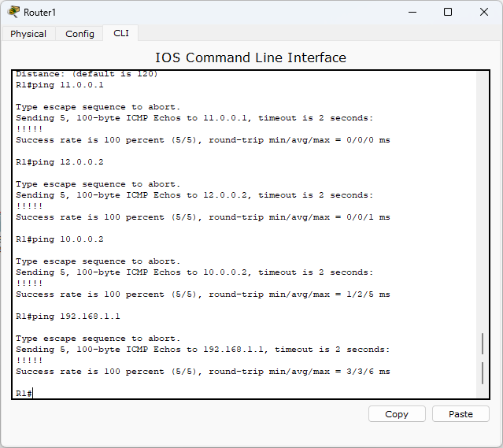Click the success rate line showing 0/0/0 ms
Viewport: 503px width, 448px height.
click(x=203, y=140)
